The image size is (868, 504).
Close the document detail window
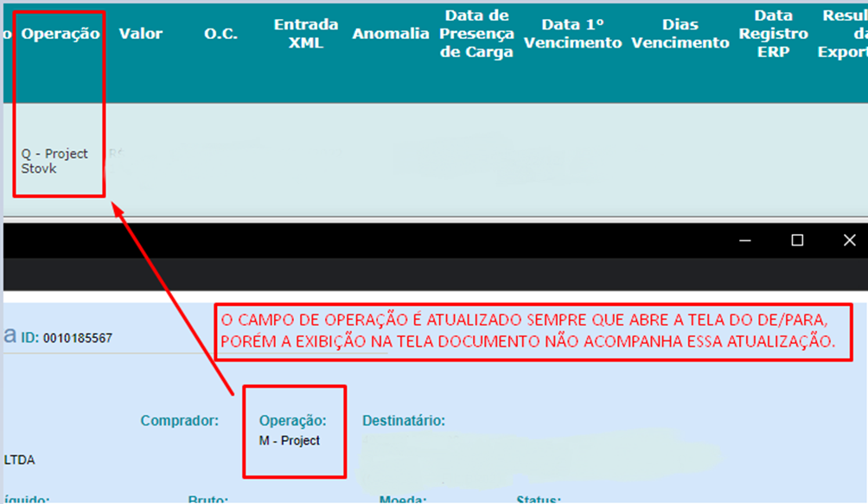849,240
